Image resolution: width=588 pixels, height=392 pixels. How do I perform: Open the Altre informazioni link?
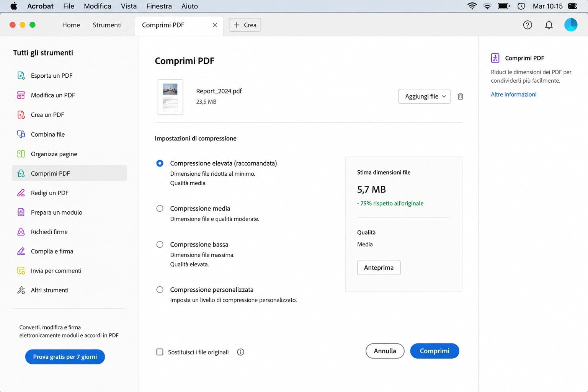click(514, 94)
